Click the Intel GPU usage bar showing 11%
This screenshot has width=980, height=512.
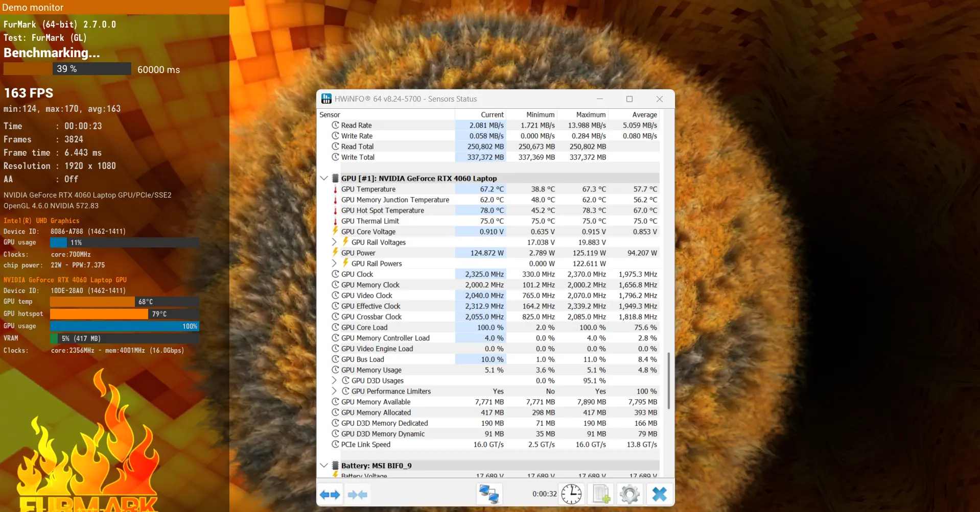(125, 242)
